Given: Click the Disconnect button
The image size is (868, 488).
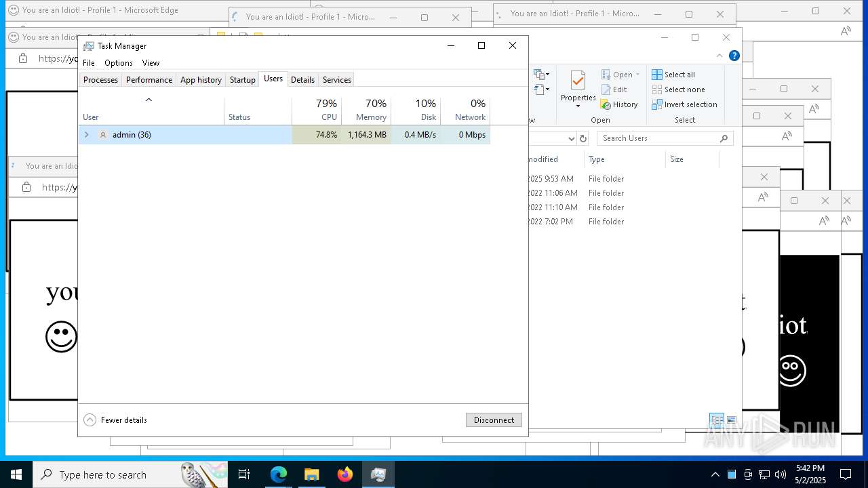Looking at the screenshot, I should [x=494, y=420].
